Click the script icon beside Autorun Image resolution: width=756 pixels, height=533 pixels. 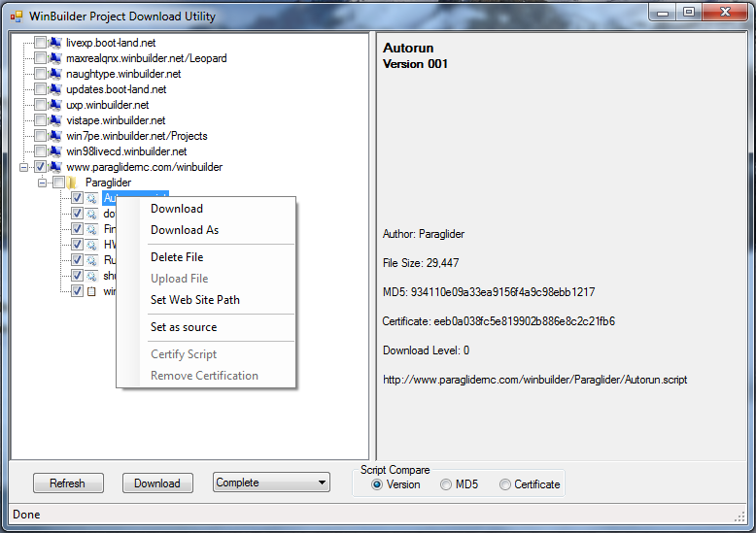91,198
